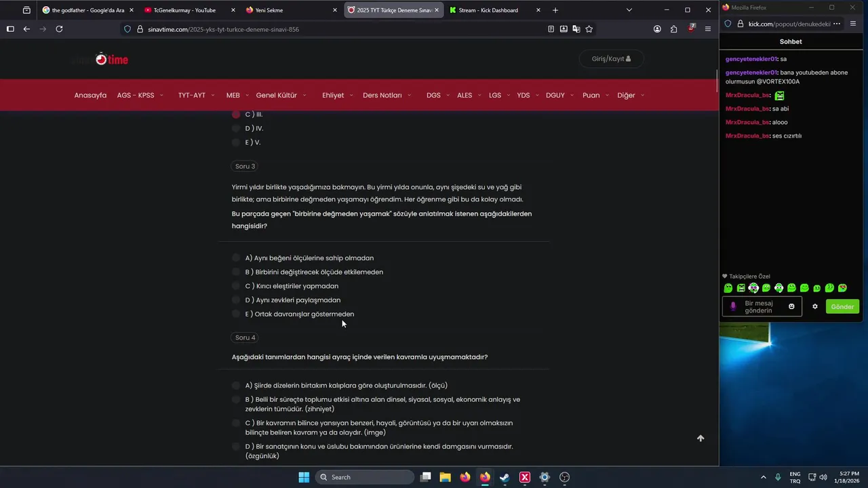
Task: Open the emoji picker in chat box
Action: point(791,306)
